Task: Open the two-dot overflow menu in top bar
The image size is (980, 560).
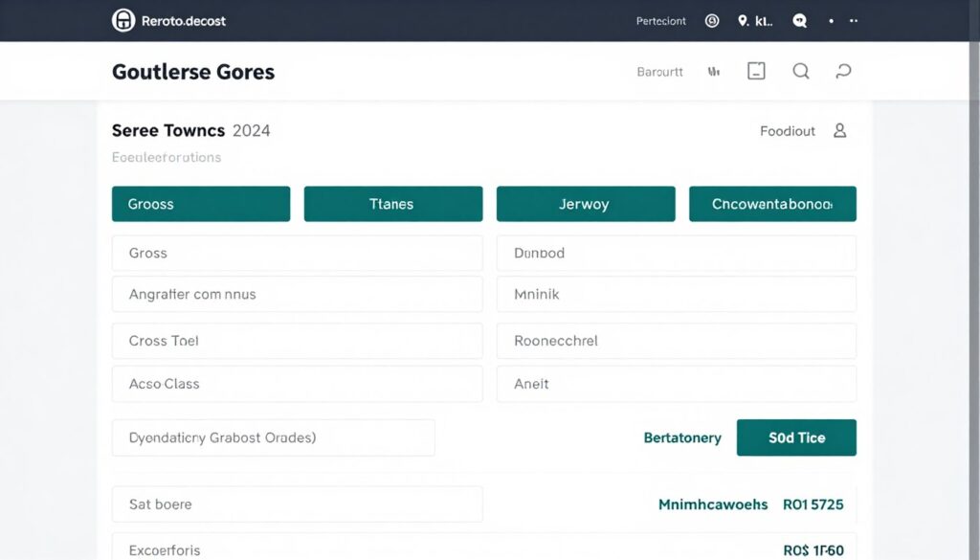Action: [855, 20]
